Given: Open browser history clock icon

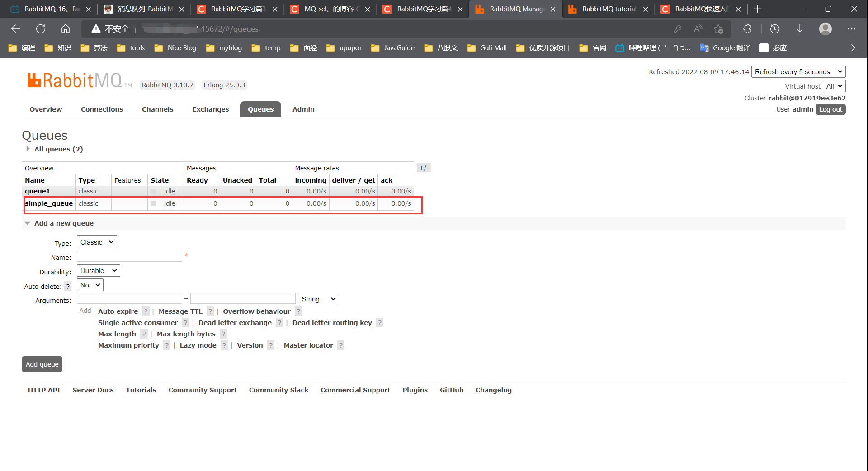Looking at the screenshot, I should click(775, 29).
